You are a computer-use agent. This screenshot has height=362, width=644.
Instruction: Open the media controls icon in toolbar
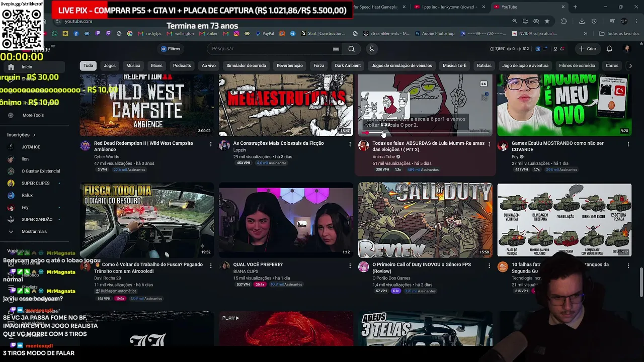point(612,21)
